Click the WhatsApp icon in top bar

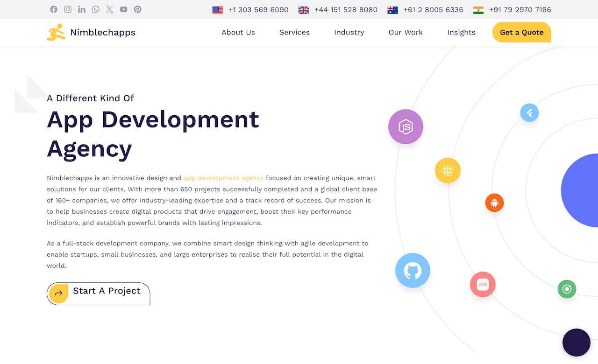pos(96,9)
